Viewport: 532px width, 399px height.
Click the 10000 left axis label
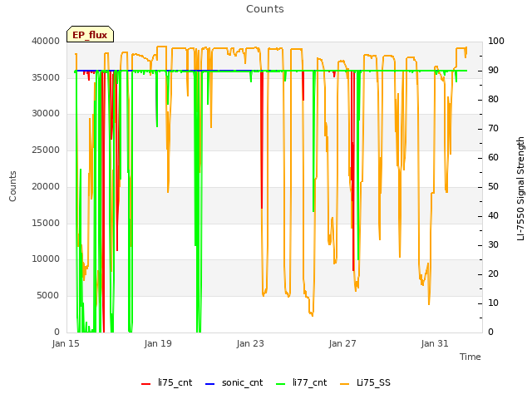click(46, 259)
